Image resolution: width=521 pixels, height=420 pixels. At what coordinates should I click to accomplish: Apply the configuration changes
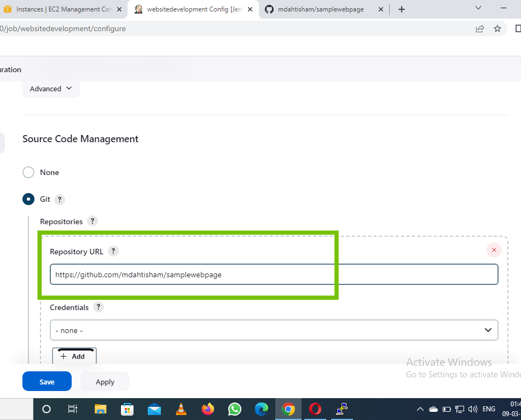coord(105,382)
